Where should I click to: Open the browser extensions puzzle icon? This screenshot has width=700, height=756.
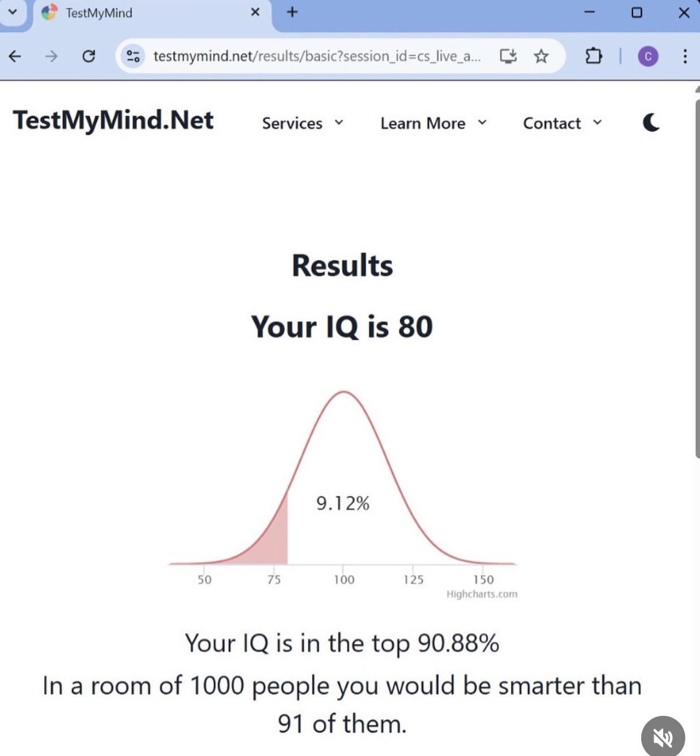[593, 56]
